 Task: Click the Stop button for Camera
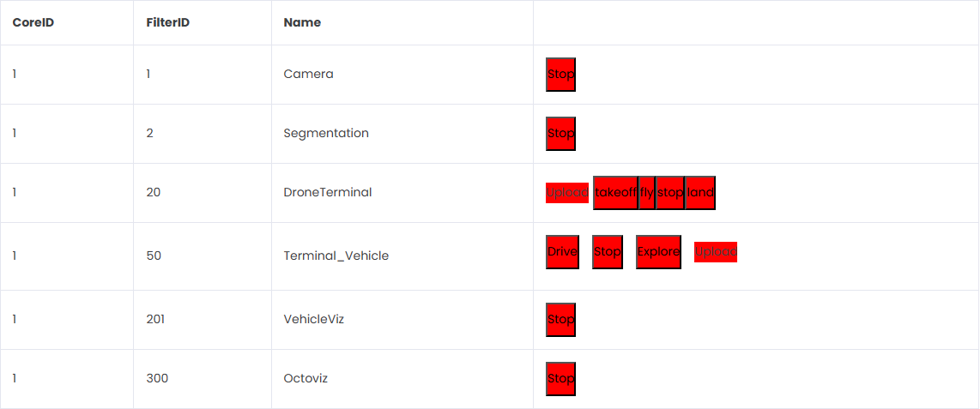coord(560,75)
